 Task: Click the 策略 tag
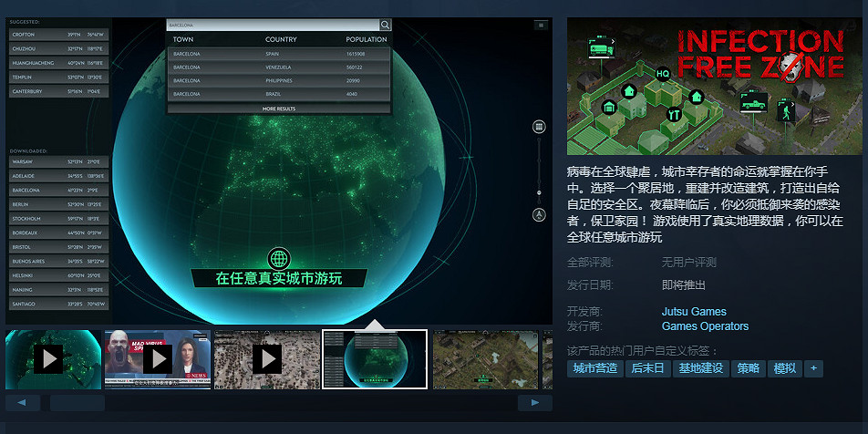pos(748,368)
